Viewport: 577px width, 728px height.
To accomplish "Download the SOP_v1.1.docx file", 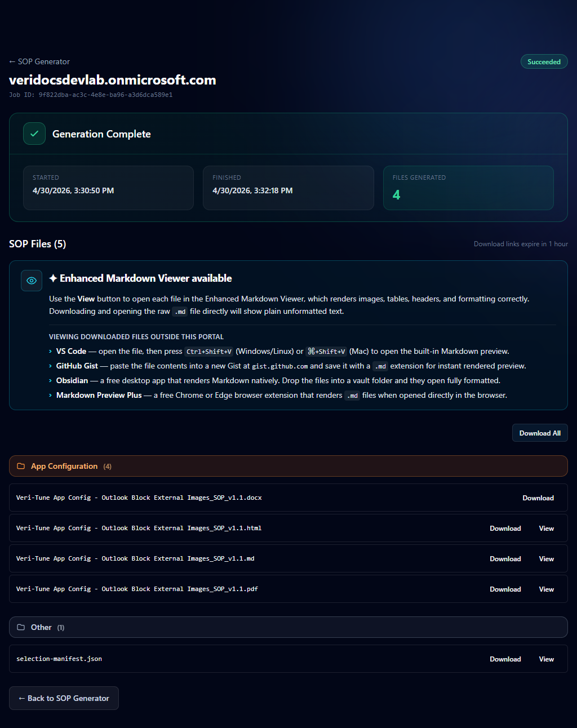I will [538, 498].
